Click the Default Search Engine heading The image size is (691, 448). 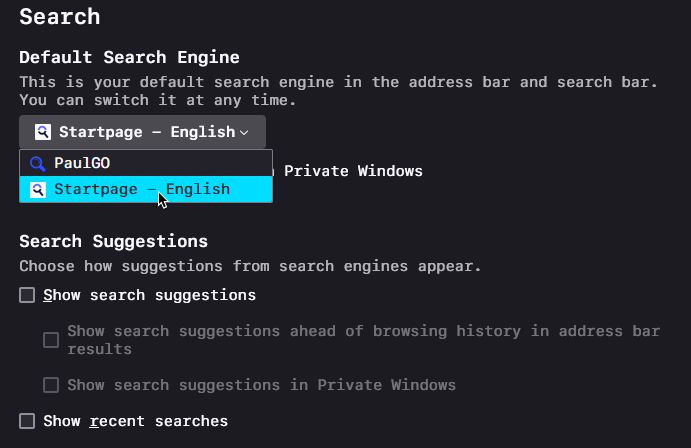[130, 57]
